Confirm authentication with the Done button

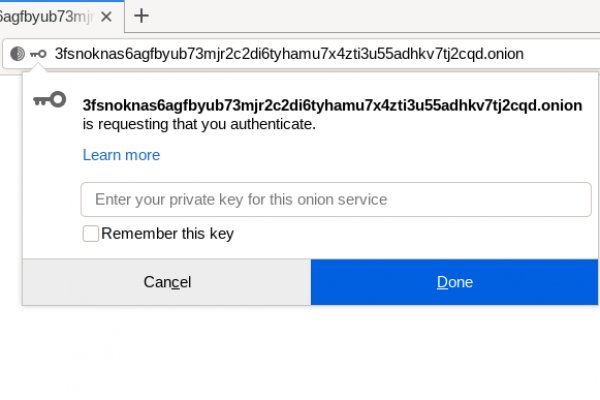(454, 282)
